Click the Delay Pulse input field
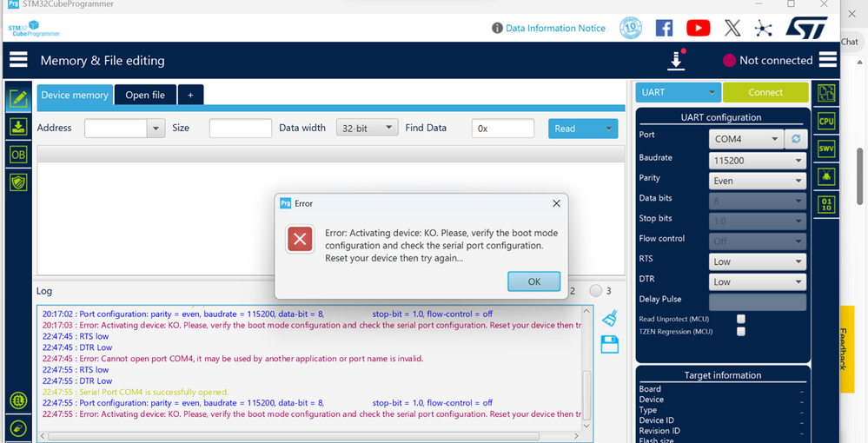The width and height of the screenshot is (868, 443). (x=758, y=302)
